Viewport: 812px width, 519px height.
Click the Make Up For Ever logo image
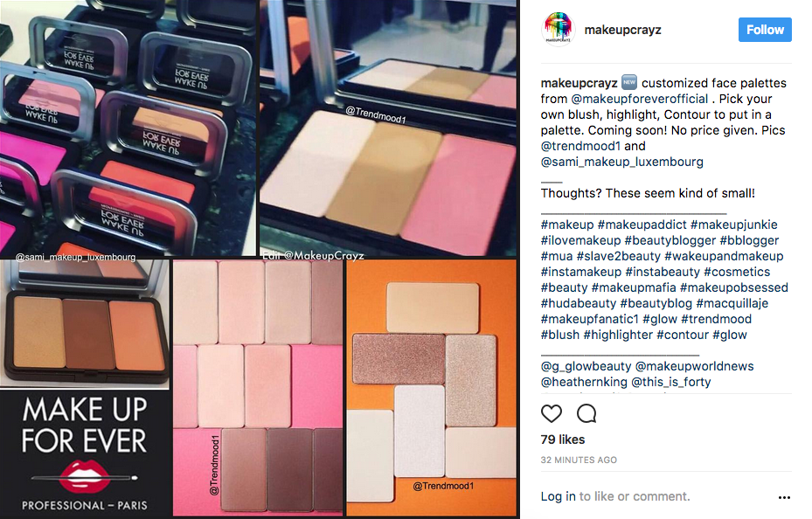tap(85, 453)
